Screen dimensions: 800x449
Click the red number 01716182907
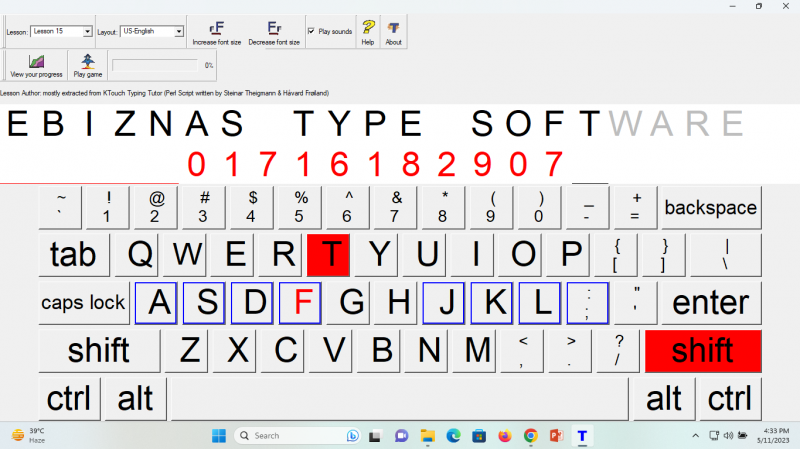[x=376, y=164]
